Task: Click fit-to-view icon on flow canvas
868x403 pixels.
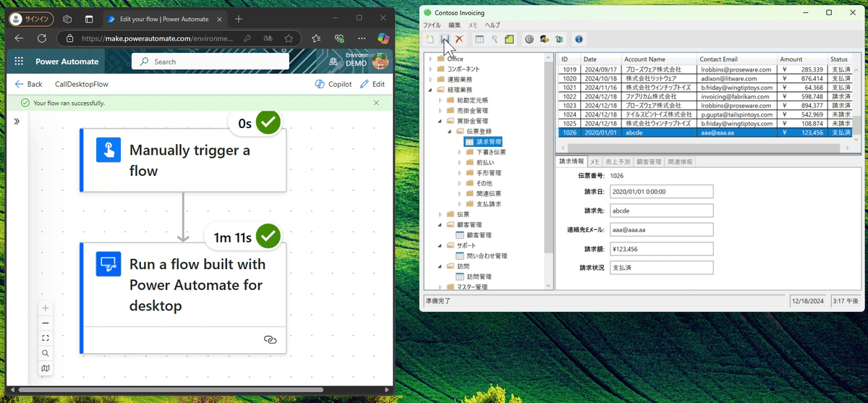Action: [46, 338]
